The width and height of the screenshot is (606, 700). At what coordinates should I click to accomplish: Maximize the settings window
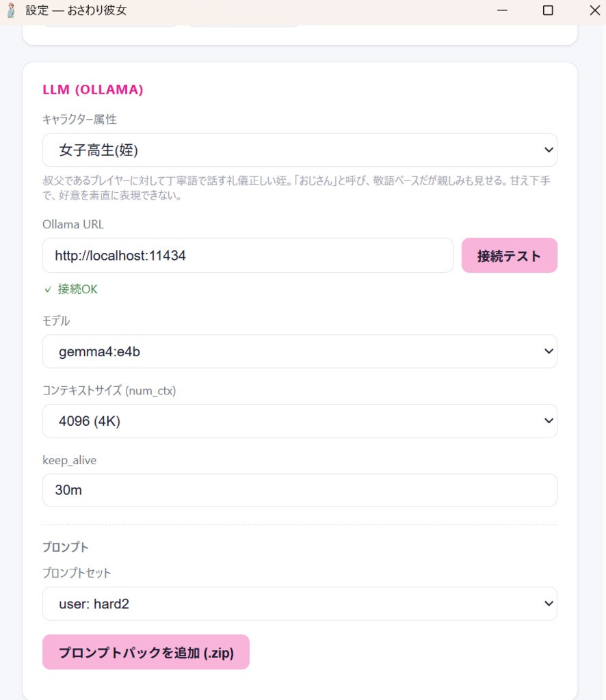[x=547, y=11]
